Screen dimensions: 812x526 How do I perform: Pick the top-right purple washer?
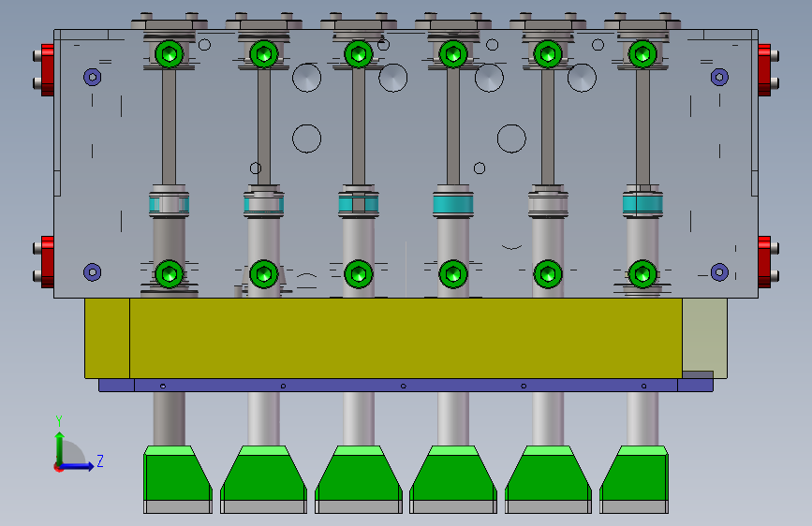click(x=719, y=77)
